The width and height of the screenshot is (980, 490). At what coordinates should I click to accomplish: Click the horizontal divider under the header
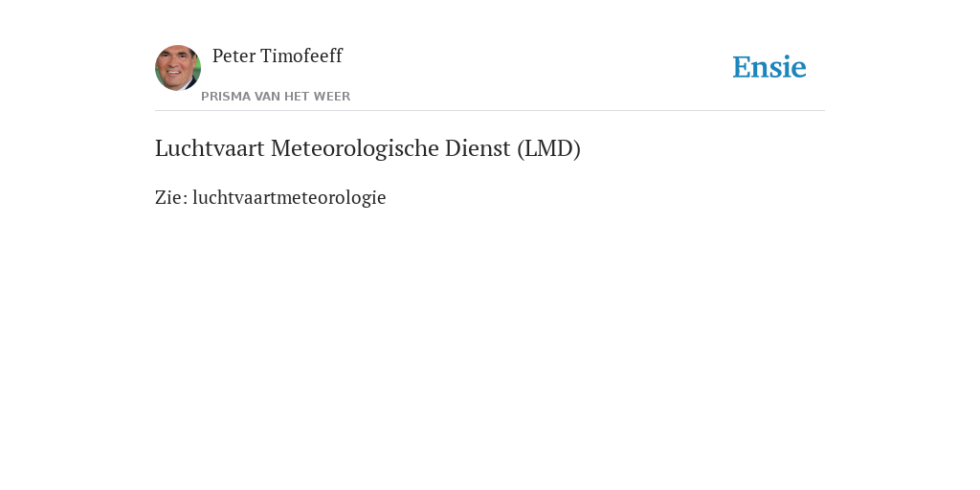click(x=490, y=111)
